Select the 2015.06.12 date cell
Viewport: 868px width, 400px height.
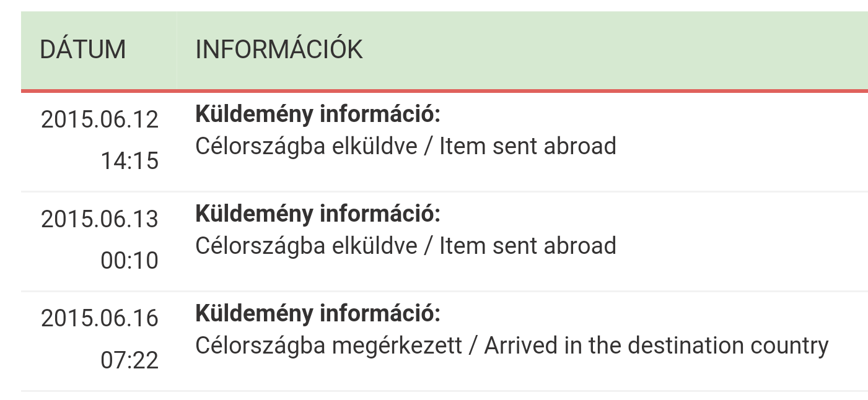[100, 120]
